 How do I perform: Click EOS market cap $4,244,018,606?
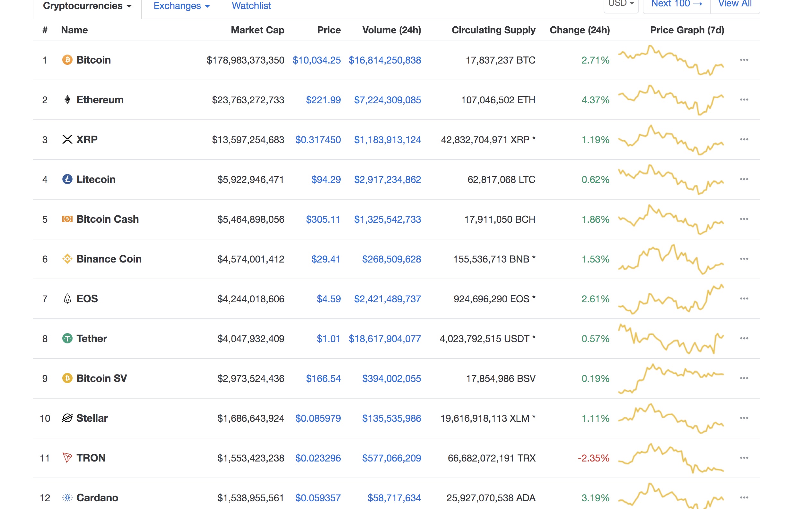251,298
